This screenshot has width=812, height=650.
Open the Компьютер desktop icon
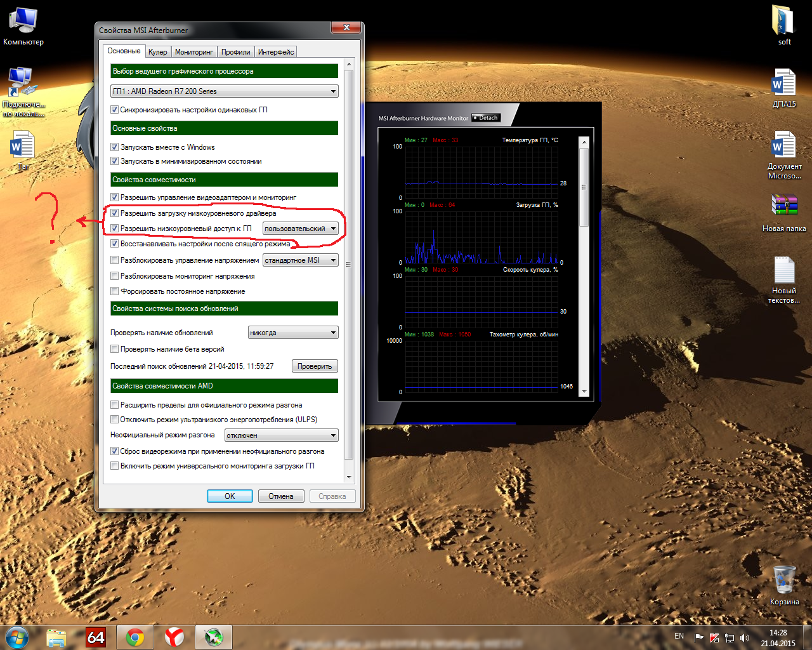23,27
